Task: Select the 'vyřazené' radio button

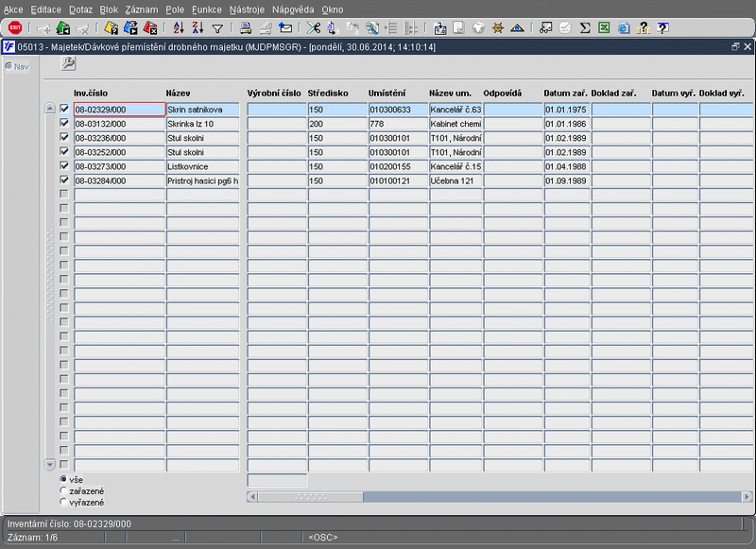Action: point(63,503)
